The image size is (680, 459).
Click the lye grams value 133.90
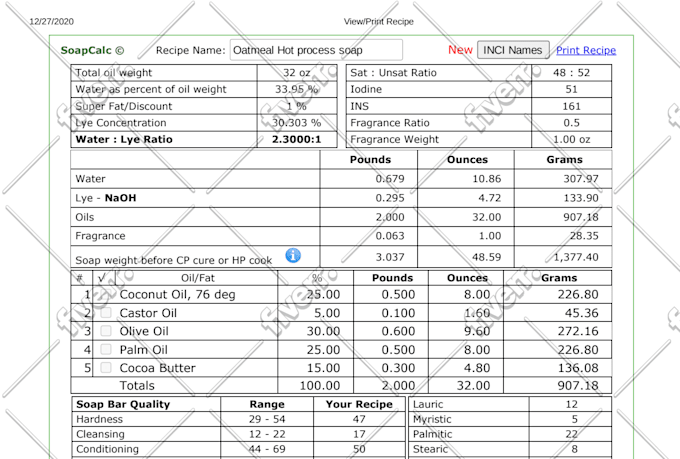point(581,198)
